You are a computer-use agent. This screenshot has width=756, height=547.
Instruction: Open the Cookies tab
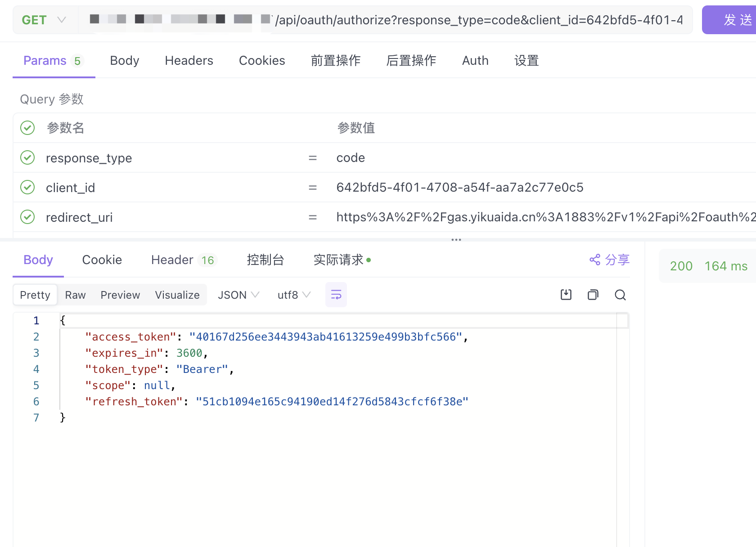[262, 61]
